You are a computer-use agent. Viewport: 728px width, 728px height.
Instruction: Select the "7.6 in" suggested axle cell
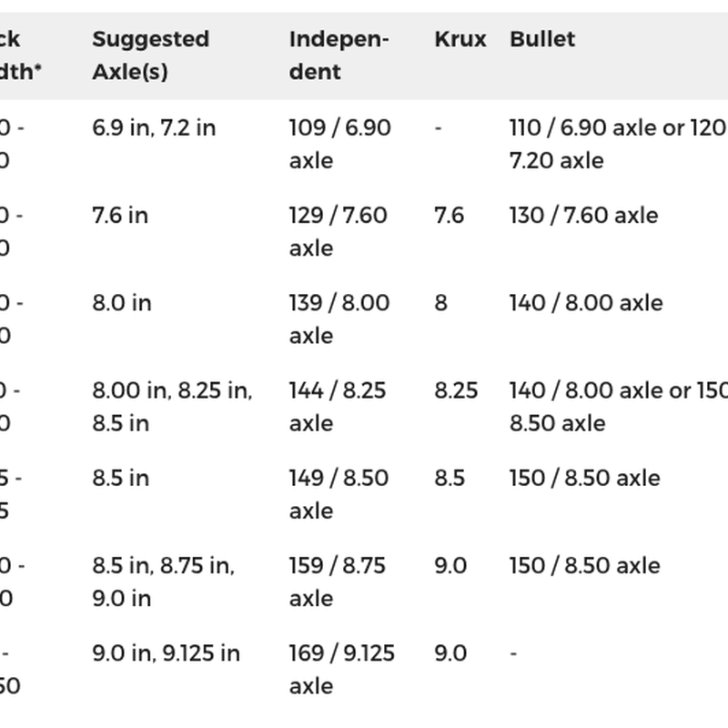point(122,216)
